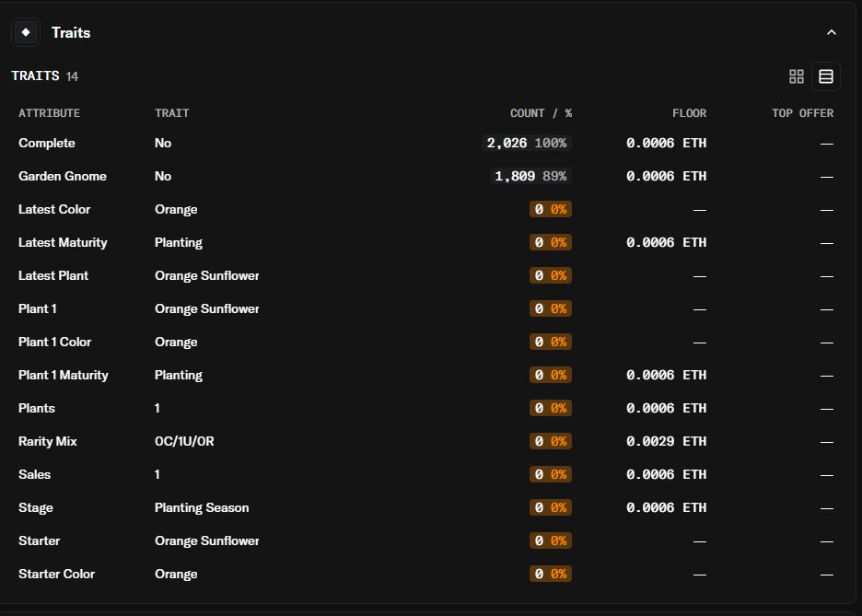Click the Planting Season trait value
Image resolution: width=862 pixels, height=616 pixels.
[202, 507]
